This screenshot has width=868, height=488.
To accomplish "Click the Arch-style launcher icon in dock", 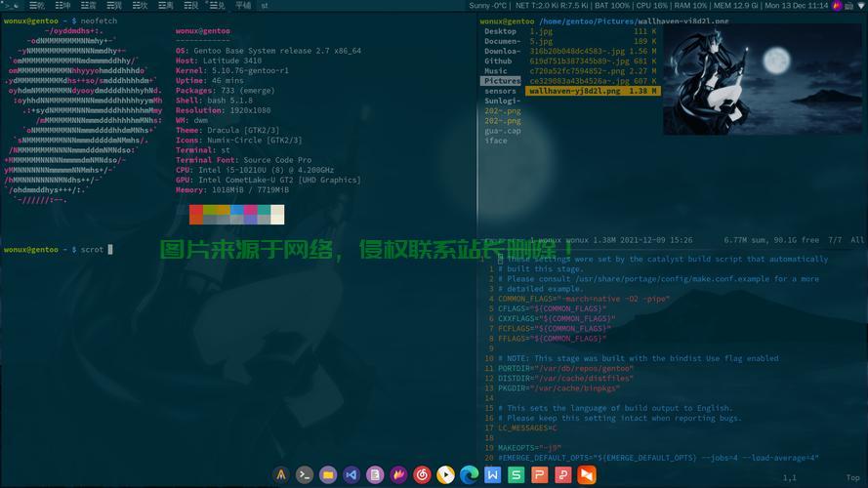I will tap(281, 475).
